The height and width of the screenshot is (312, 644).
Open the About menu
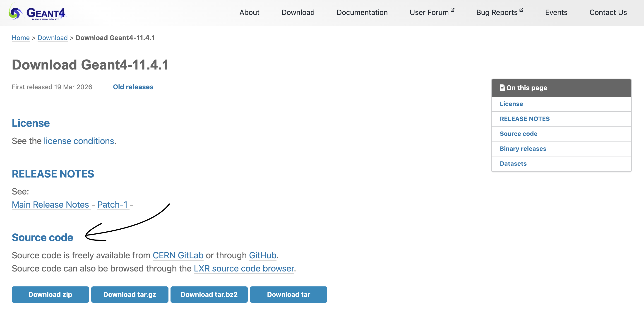(249, 12)
